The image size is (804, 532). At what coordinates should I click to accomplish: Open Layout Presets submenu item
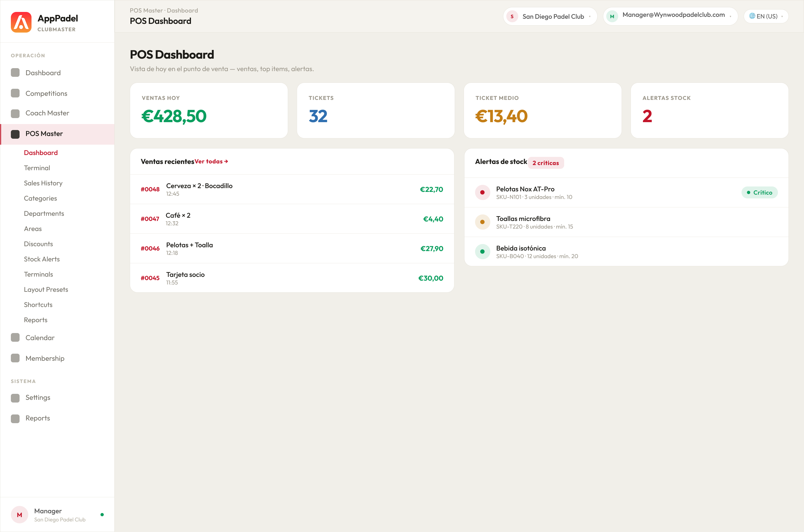point(46,289)
